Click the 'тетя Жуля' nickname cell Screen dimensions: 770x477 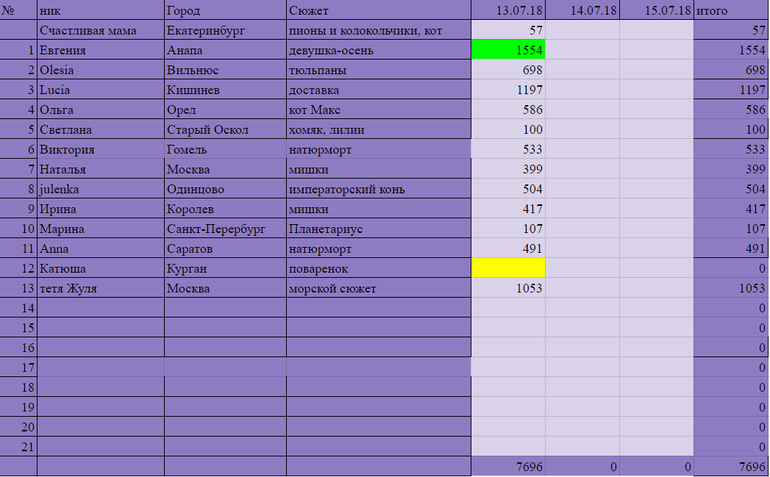pyautogui.click(x=100, y=288)
